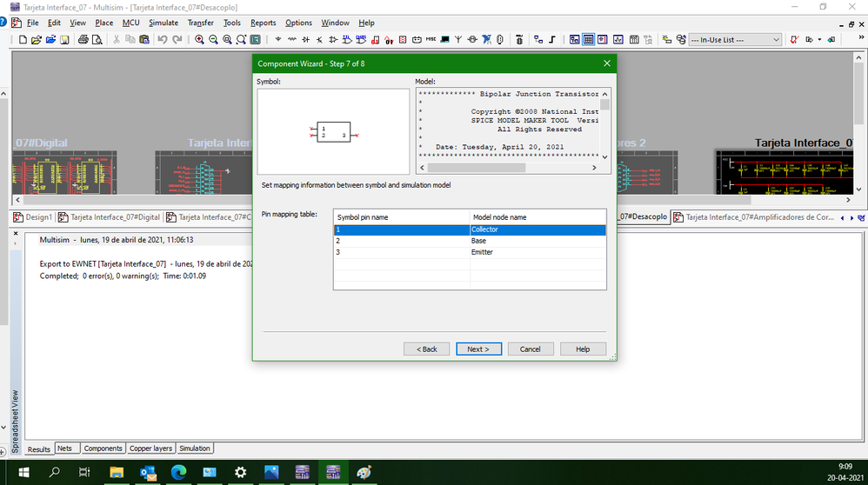This screenshot has width=868, height=485.
Task: Click the Collector model node cell
Action: click(x=537, y=229)
